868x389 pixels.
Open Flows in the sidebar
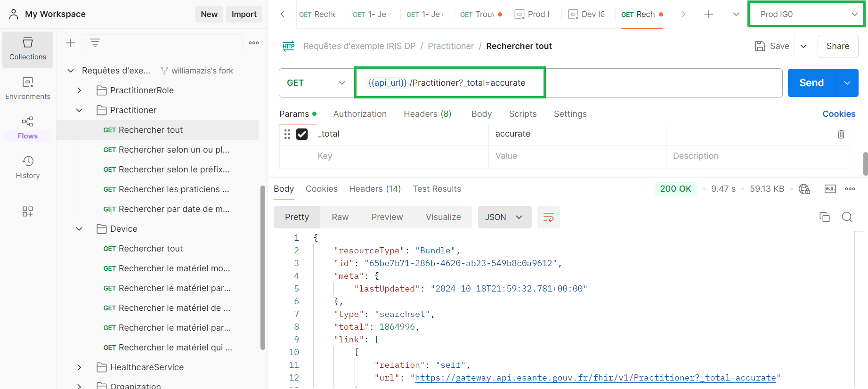[x=28, y=128]
